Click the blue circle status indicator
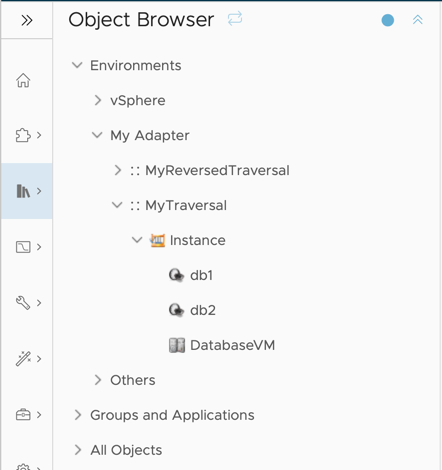 pos(388,20)
